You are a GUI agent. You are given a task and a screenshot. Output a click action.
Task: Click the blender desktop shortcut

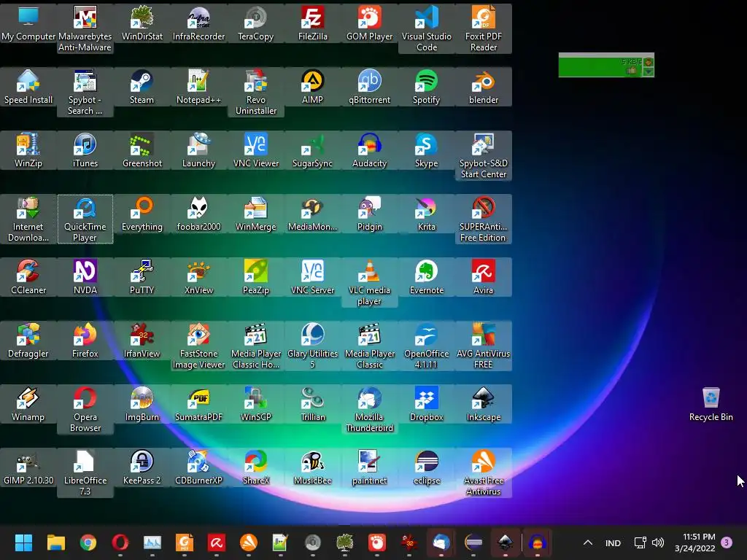484,87
